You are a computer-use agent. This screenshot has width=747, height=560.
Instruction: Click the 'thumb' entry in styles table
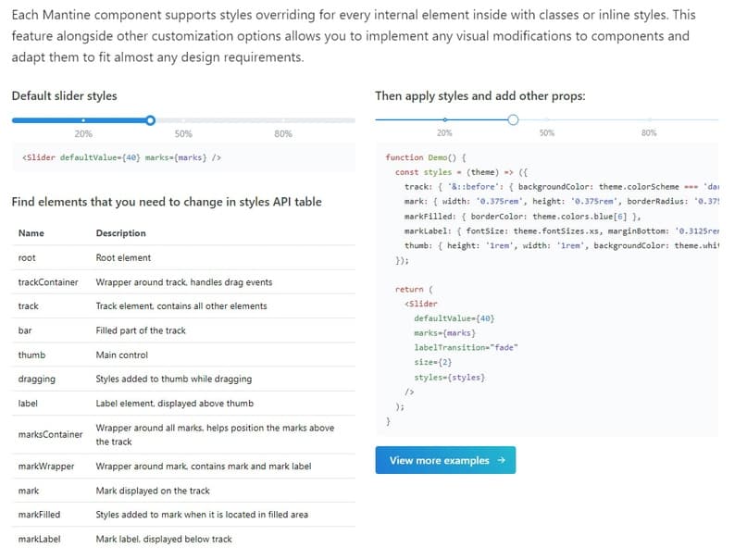(x=31, y=355)
